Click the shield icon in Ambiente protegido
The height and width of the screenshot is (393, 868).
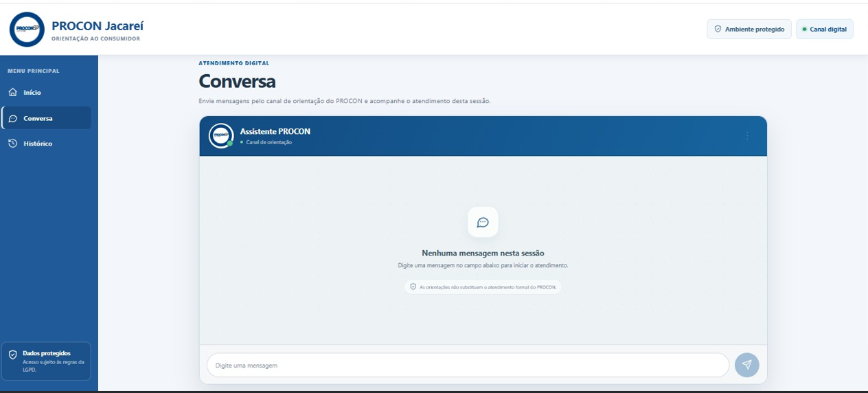click(x=718, y=29)
